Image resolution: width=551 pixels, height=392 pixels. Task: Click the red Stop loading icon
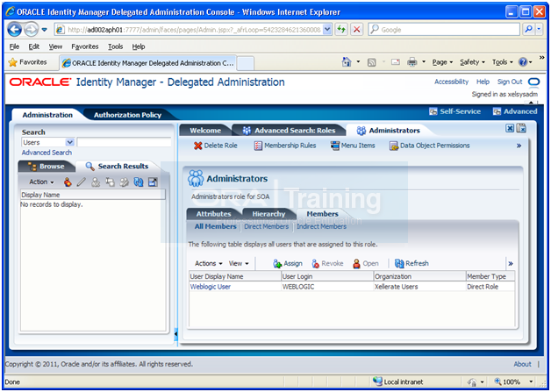pyautogui.click(x=357, y=30)
